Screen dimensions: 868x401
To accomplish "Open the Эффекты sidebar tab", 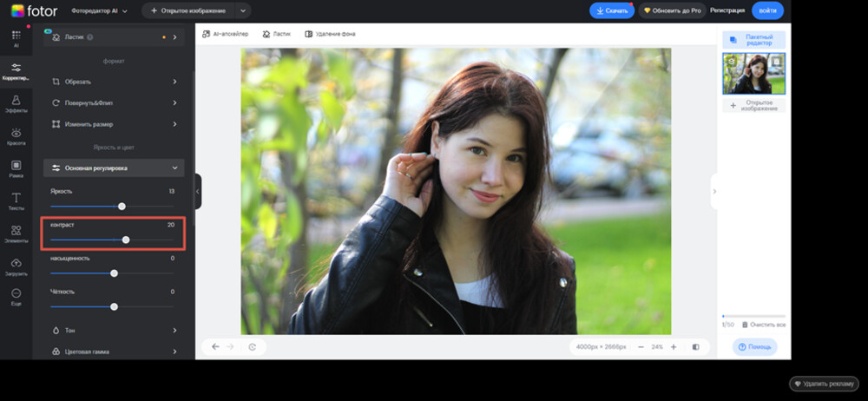I will click(16, 103).
